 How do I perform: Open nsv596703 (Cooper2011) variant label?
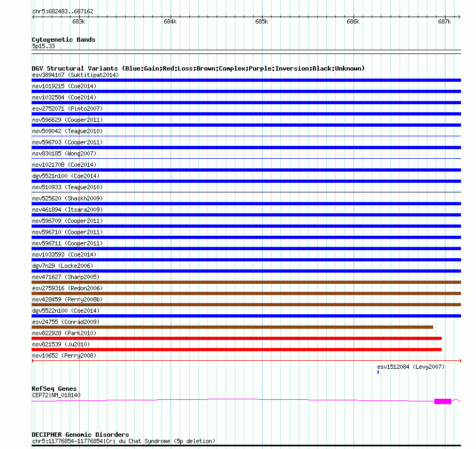pos(67,142)
